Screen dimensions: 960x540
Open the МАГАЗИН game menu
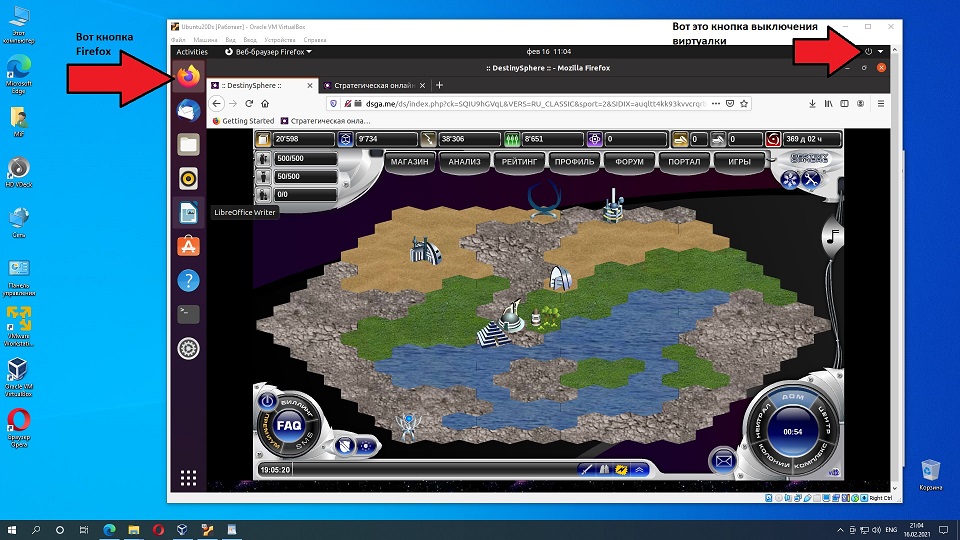pos(410,161)
